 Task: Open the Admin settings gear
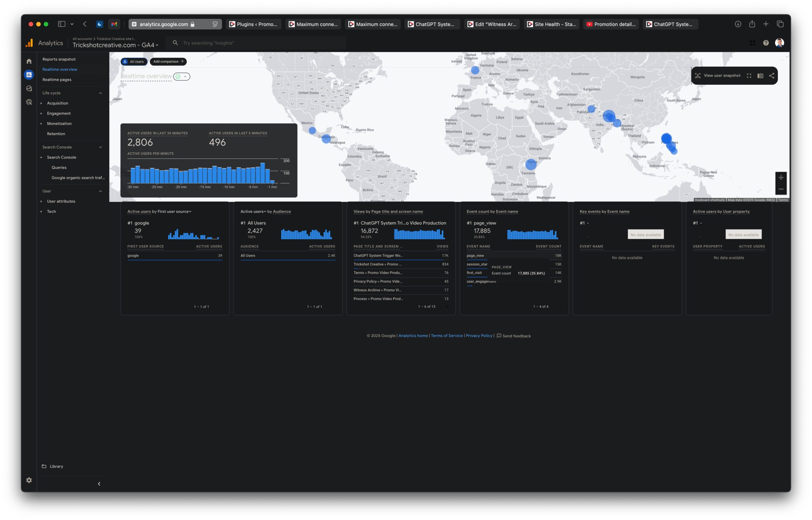point(29,480)
